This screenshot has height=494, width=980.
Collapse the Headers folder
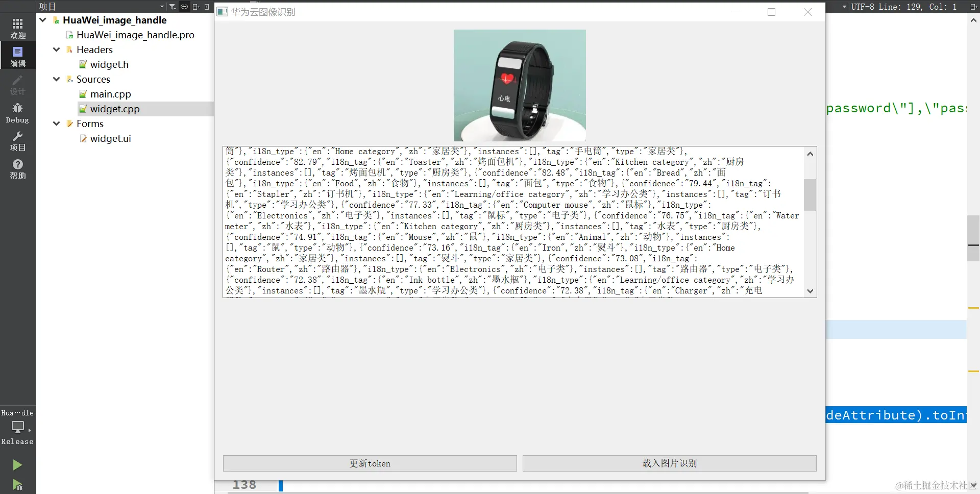click(56, 50)
